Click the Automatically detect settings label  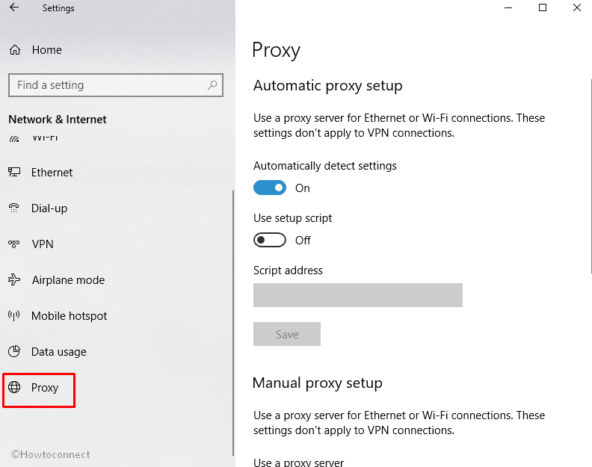click(325, 166)
